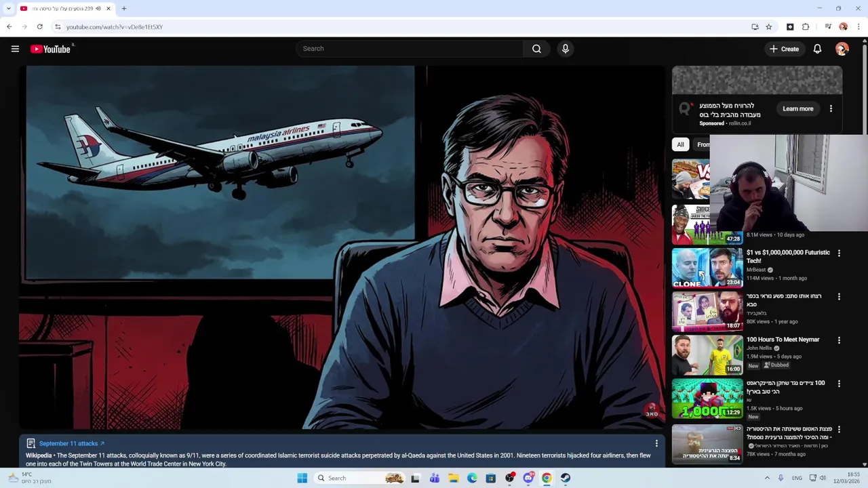Open Chrome media controls icon
This screenshot has height=488, width=868.
[x=828, y=27]
